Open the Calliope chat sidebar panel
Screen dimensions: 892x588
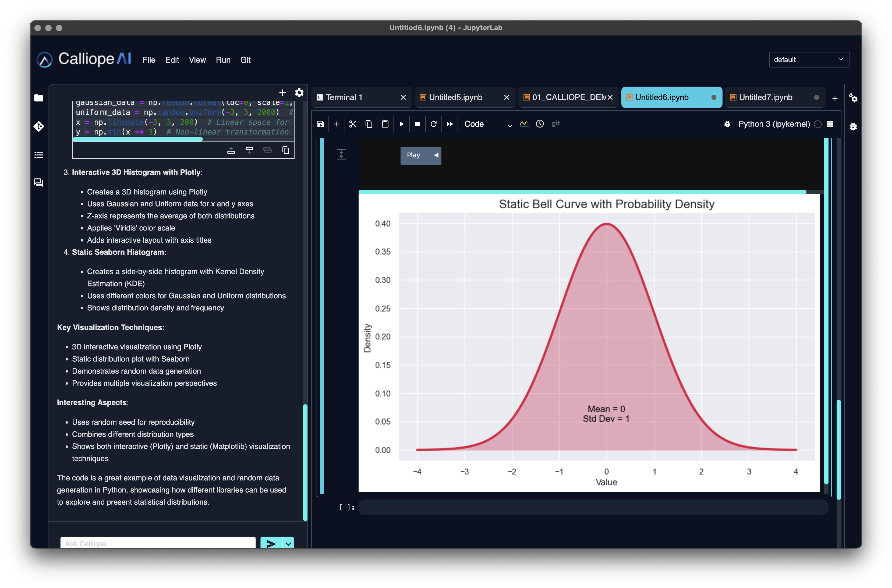pos(39,183)
